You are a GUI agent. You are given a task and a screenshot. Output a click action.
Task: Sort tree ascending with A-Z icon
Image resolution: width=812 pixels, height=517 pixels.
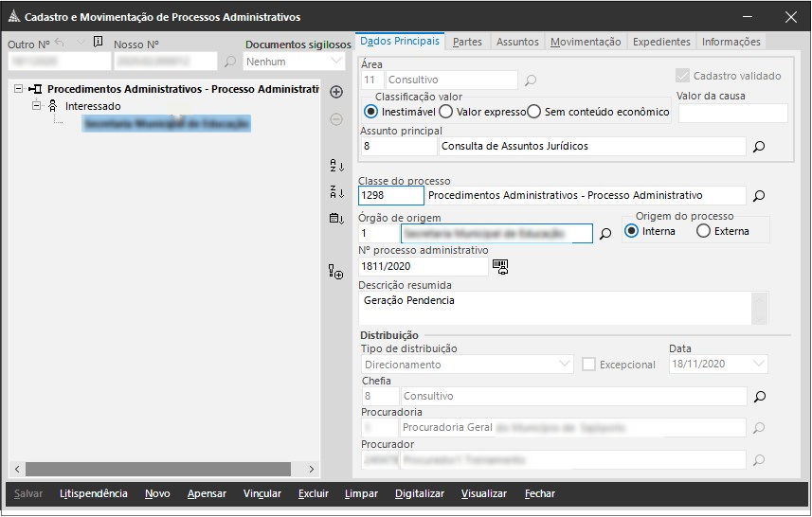click(x=336, y=166)
